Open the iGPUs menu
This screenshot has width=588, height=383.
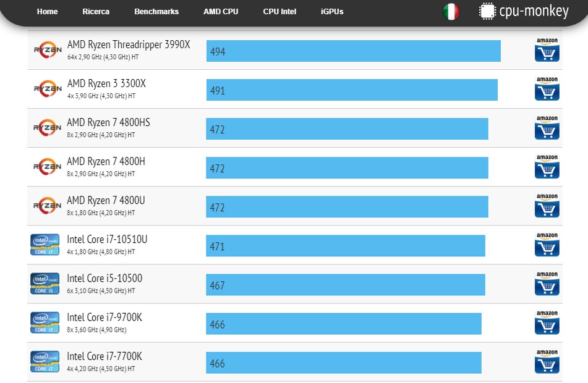[x=332, y=12]
